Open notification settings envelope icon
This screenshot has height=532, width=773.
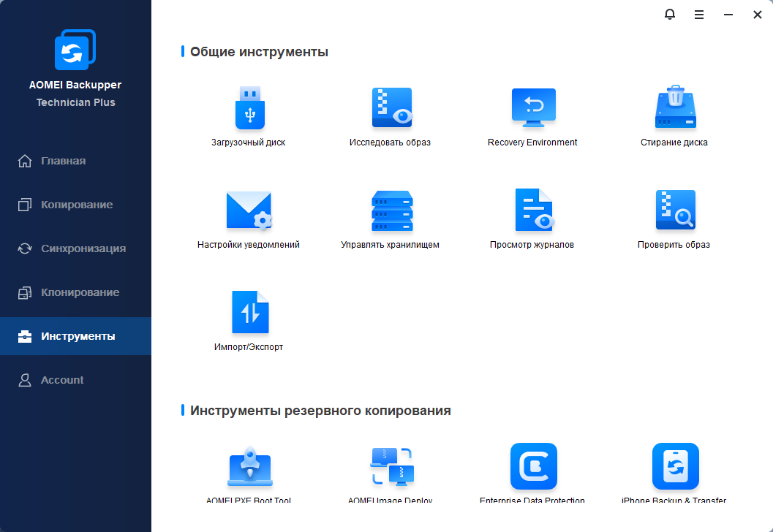pyautogui.click(x=249, y=210)
